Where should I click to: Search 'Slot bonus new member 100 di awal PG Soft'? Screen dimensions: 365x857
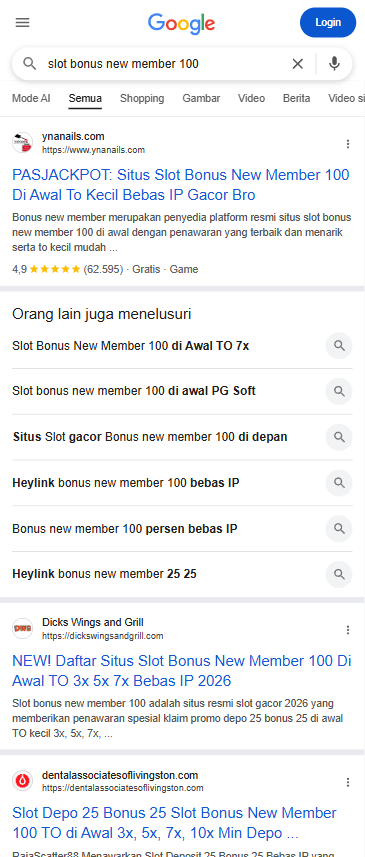tap(134, 391)
